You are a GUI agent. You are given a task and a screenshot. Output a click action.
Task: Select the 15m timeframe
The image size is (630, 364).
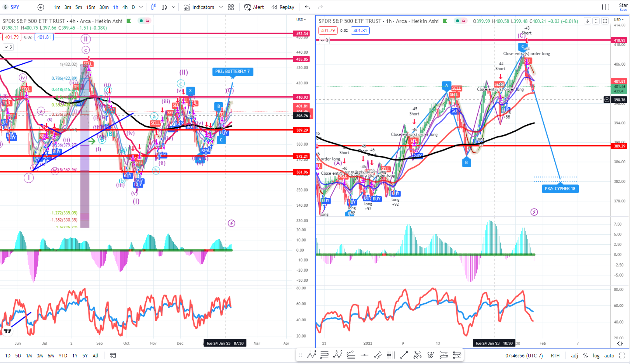click(91, 7)
